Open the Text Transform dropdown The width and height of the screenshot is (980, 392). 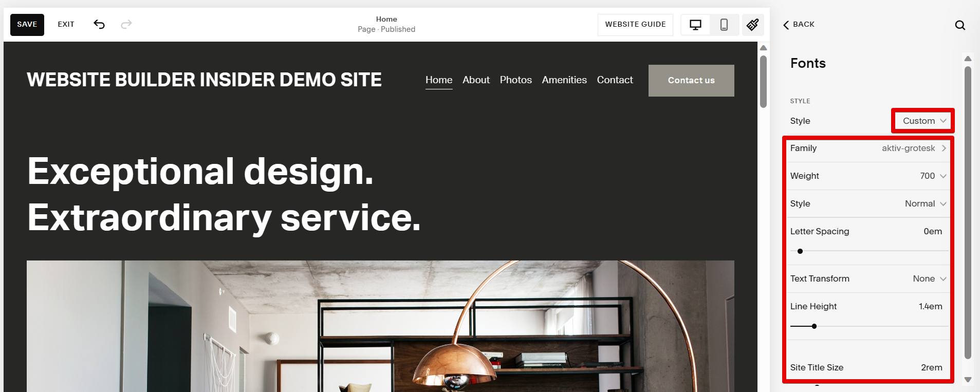pos(868,279)
